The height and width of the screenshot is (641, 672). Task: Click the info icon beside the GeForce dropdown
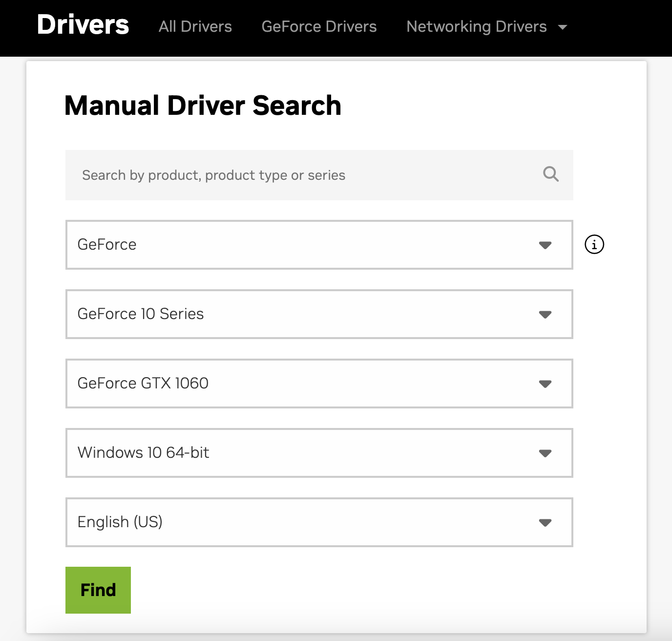594,244
